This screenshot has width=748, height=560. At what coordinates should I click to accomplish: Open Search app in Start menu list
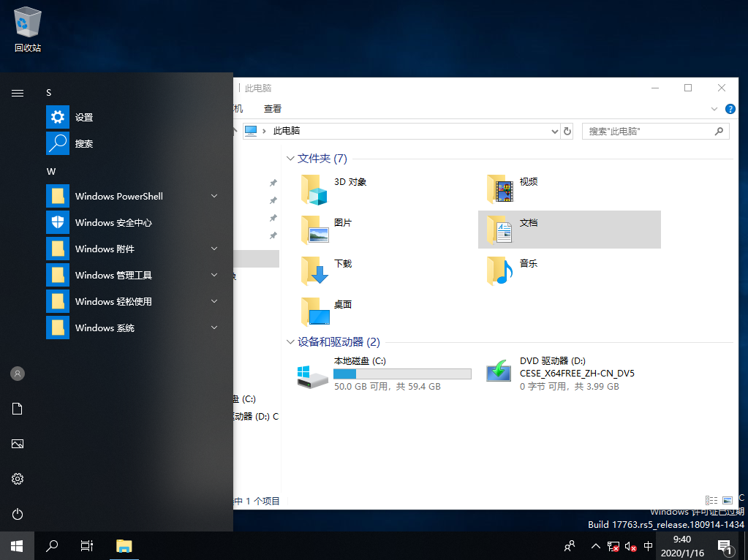(x=132, y=143)
